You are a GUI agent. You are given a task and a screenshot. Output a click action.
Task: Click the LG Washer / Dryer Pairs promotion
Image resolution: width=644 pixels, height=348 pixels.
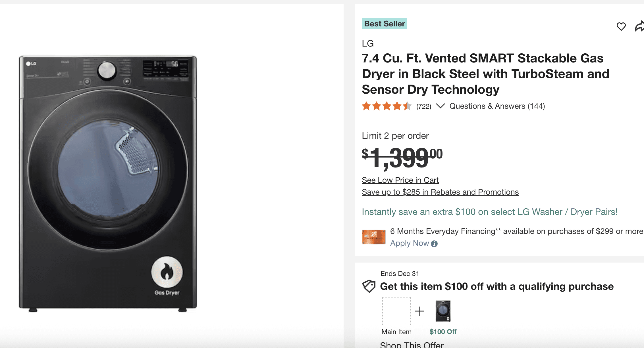pos(490,212)
